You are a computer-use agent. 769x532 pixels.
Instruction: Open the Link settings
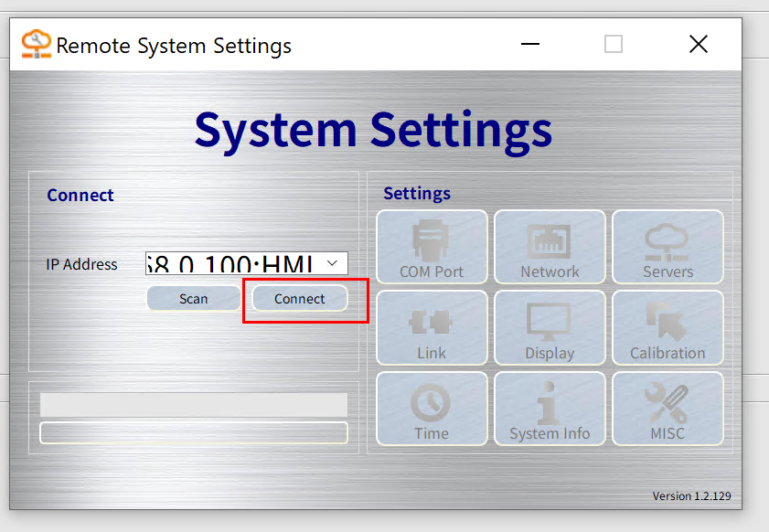click(432, 328)
